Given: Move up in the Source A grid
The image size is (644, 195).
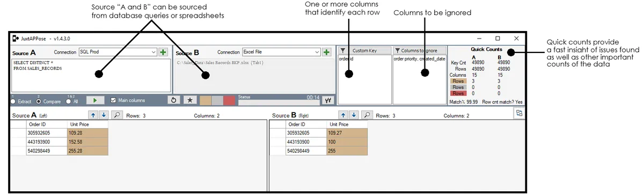Looking at the screenshot, I should coord(92,115).
